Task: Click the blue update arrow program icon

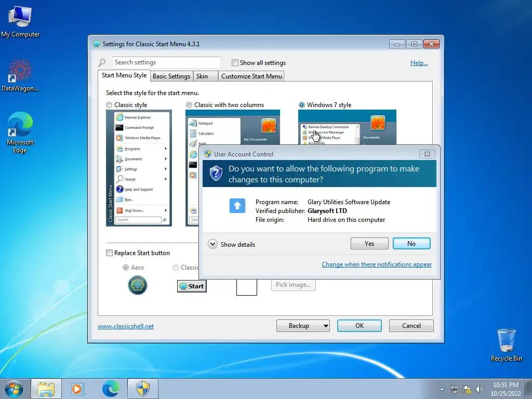Action: pyautogui.click(x=237, y=206)
